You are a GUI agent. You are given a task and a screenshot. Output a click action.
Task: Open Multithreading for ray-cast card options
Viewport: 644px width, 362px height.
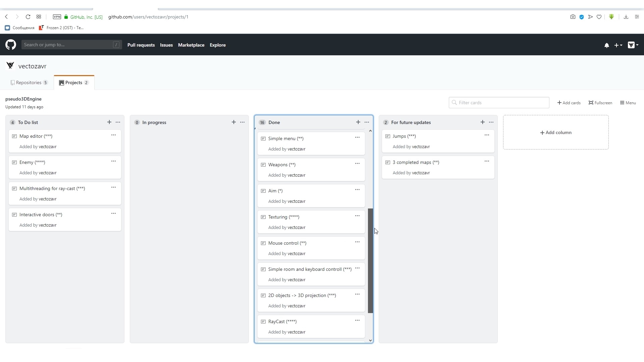114,187
